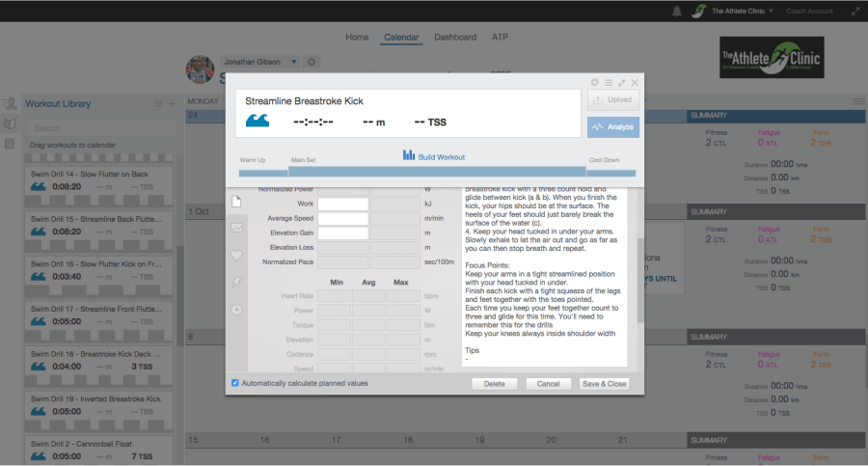
Task: Toggle Automatically calculate planned values checkbox
Action: tap(236, 383)
